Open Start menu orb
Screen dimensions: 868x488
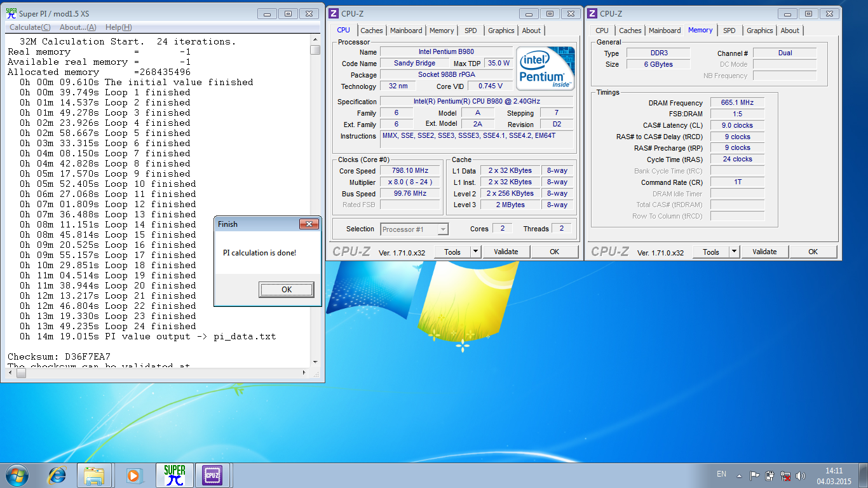click(x=17, y=475)
